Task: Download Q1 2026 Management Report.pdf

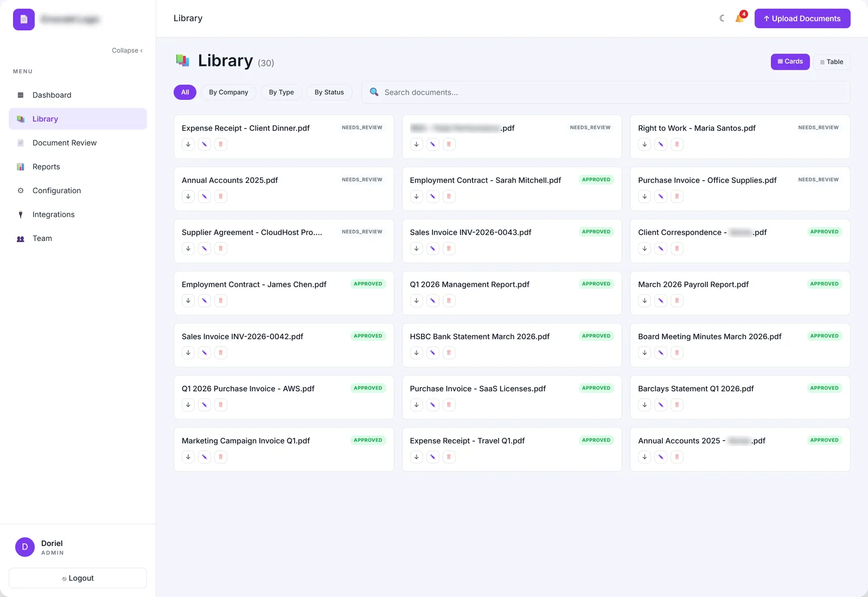Action: coord(417,301)
